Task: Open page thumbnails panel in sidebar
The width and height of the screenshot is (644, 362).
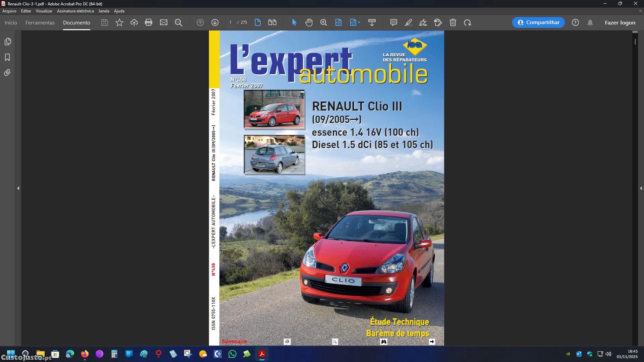Action: pos(7,42)
